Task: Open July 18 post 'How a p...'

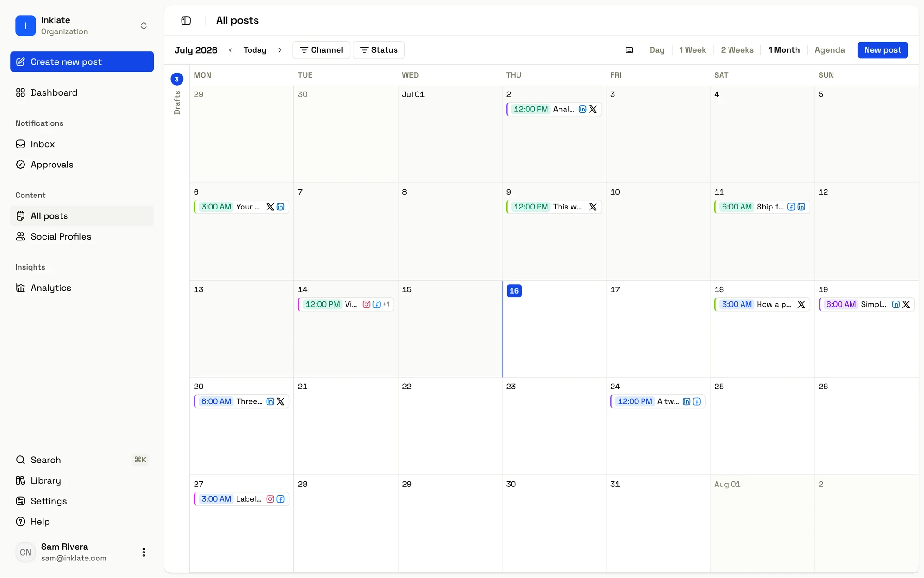Action: (x=762, y=304)
